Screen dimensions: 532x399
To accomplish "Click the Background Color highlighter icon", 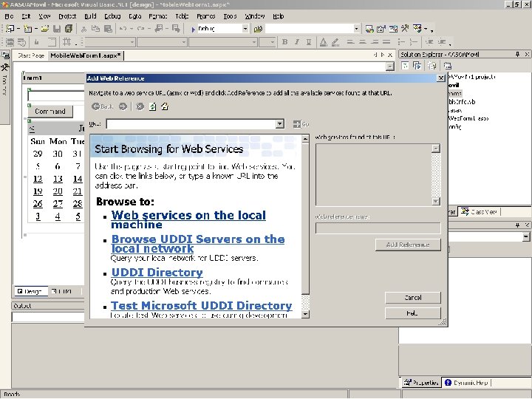I will pyautogui.click(x=335, y=42).
